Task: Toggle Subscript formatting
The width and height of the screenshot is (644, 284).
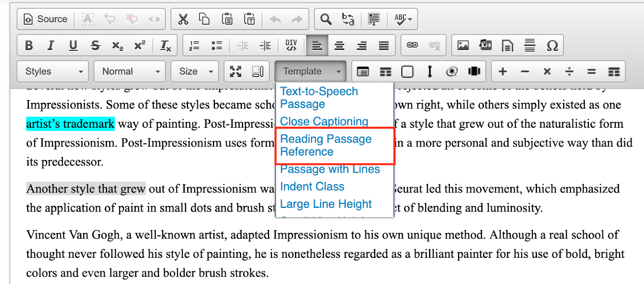Action: tap(117, 45)
